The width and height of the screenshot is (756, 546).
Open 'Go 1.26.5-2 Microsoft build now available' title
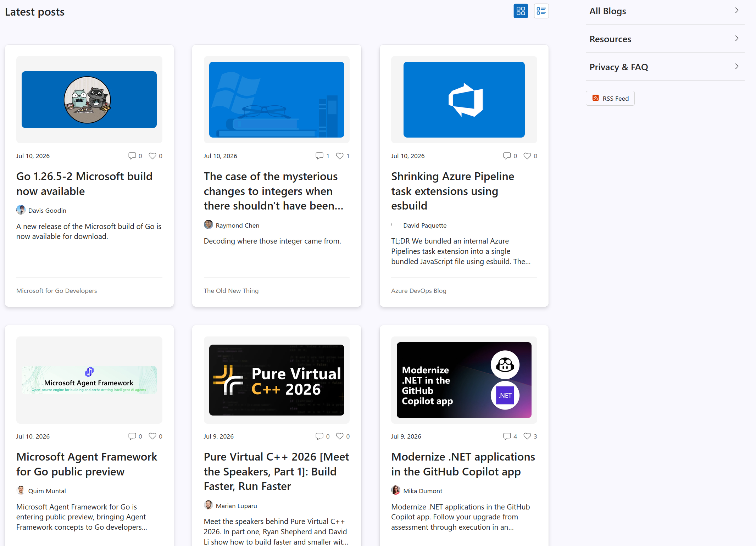[84, 184]
